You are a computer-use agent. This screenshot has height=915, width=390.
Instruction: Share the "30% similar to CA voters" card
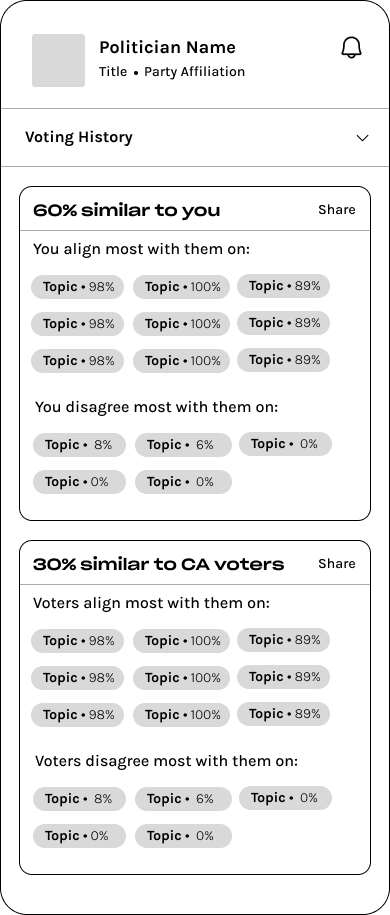click(x=337, y=564)
